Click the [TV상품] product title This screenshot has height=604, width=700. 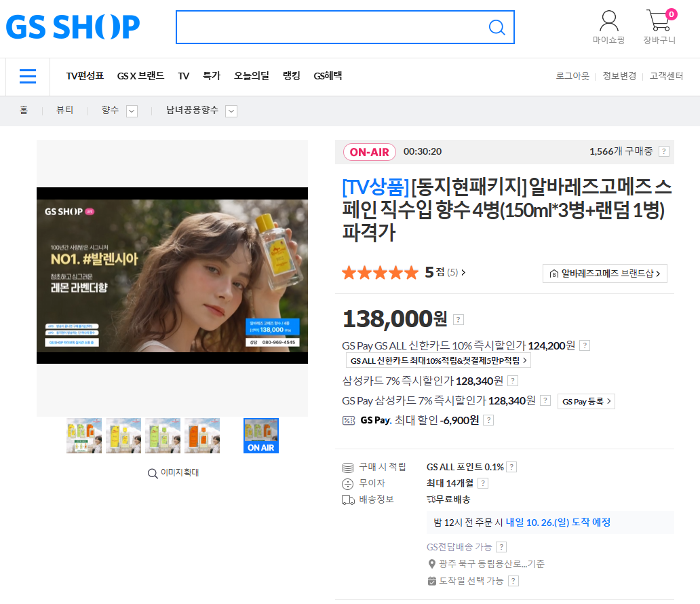[507, 210]
